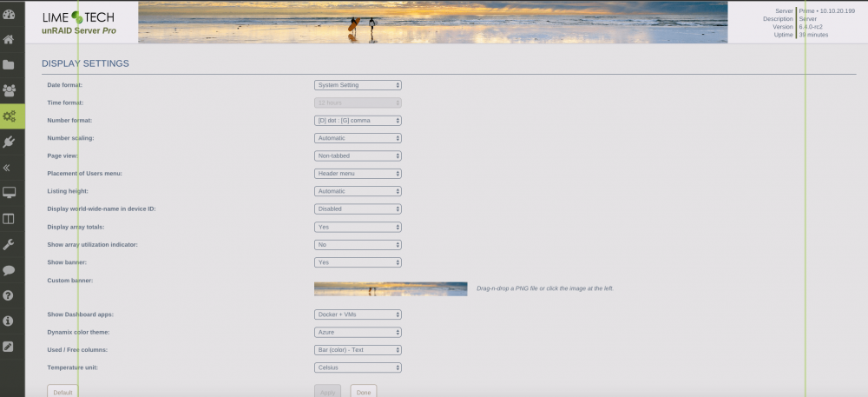Click the server address "Prime • 10.10.20.199"
This screenshot has height=397, width=868.
pos(826,11)
